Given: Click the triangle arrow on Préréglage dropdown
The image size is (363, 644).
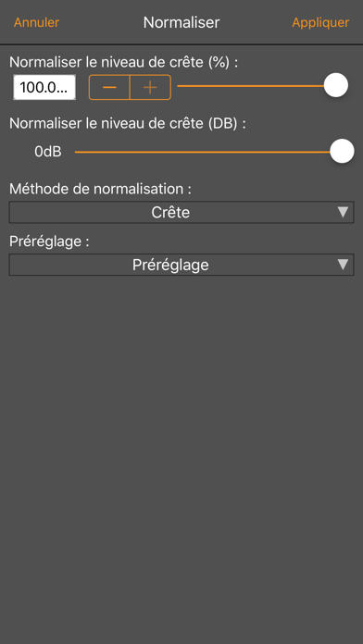Looking at the screenshot, I should (343, 264).
